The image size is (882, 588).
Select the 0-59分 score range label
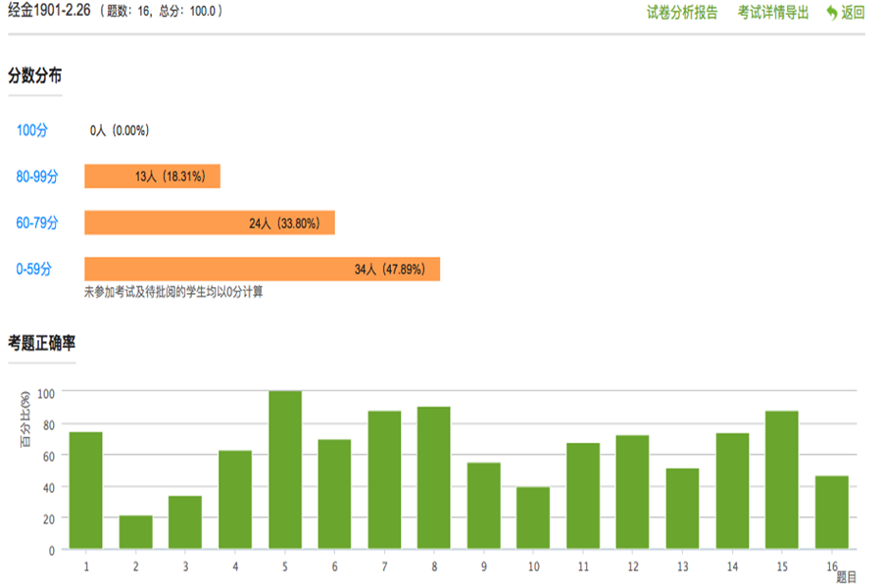tap(34, 269)
